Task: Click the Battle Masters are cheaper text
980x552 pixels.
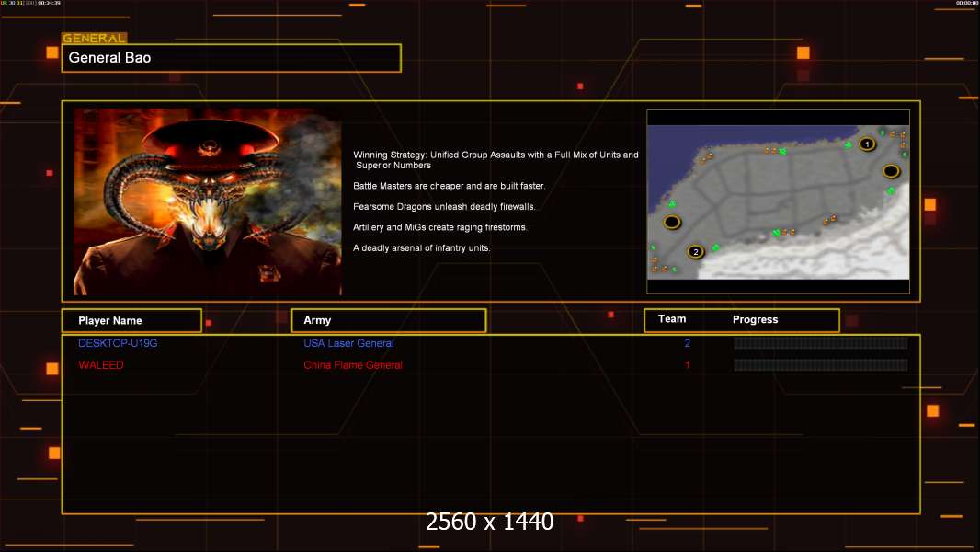Action: (449, 186)
